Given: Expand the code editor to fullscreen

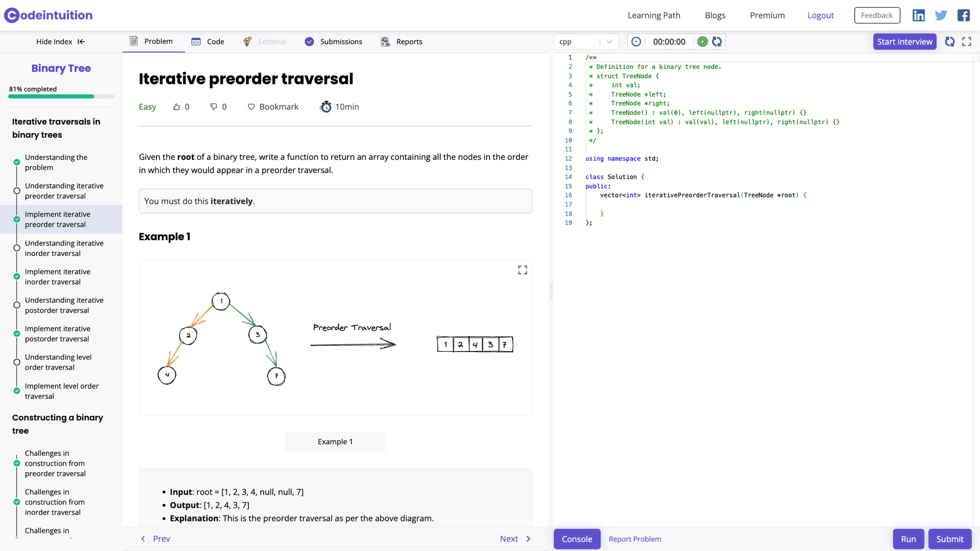Looking at the screenshot, I should tap(967, 42).
